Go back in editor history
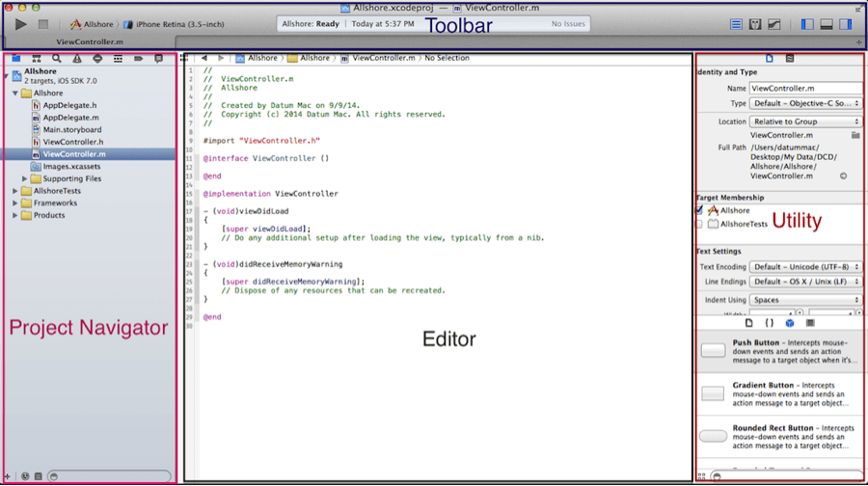Screen dimensions: 868x486 204,58
